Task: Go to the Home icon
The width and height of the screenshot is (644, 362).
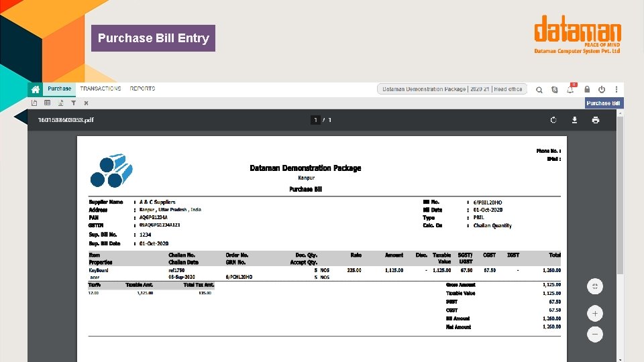Action: (x=36, y=89)
